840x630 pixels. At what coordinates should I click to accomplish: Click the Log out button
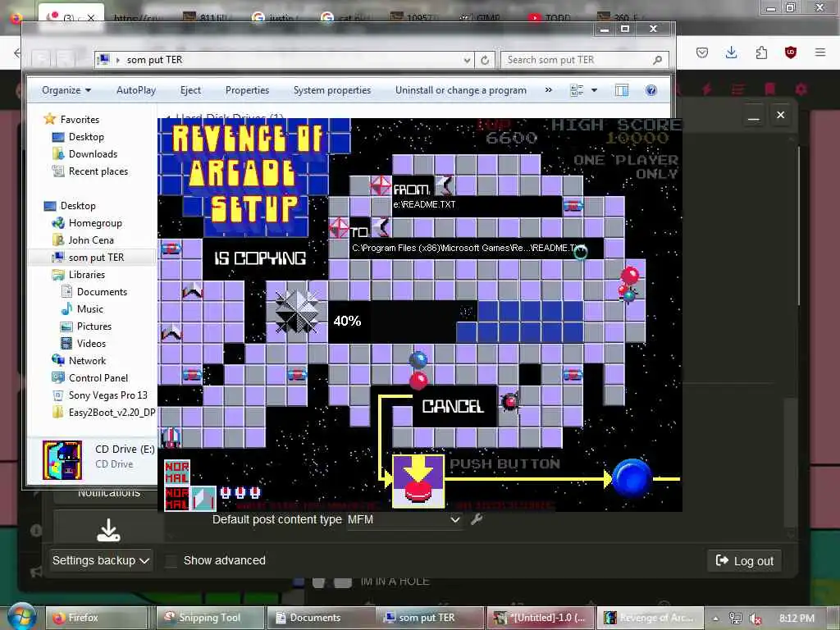point(745,561)
